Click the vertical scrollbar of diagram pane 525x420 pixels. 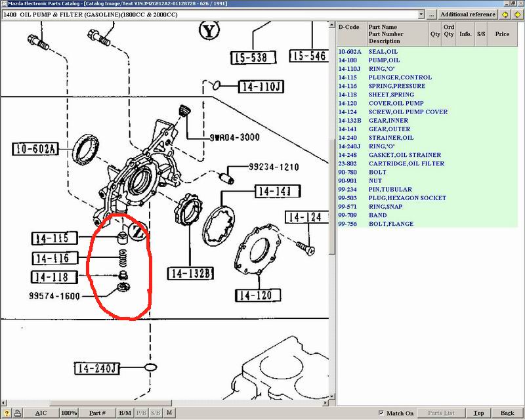point(332,211)
